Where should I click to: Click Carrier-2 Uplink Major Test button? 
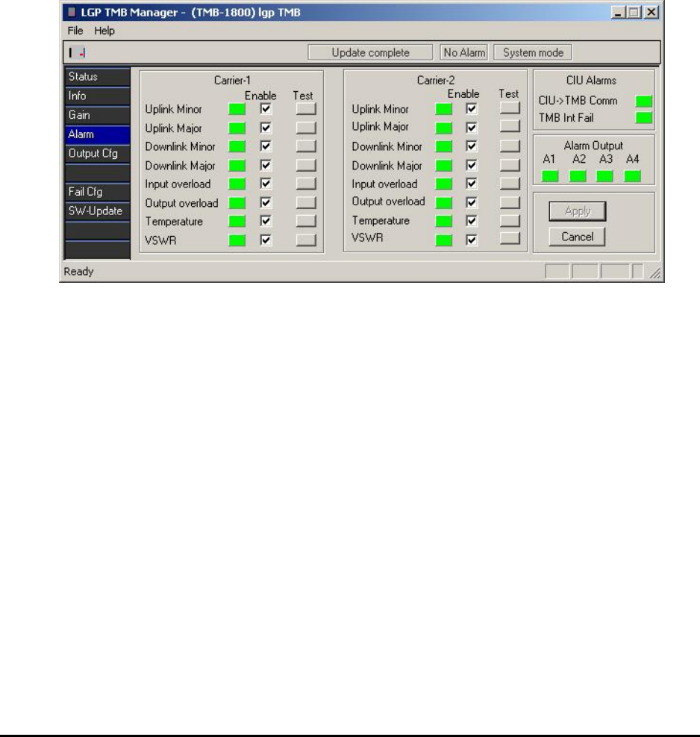pyautogui.click(x=510, y=126)
